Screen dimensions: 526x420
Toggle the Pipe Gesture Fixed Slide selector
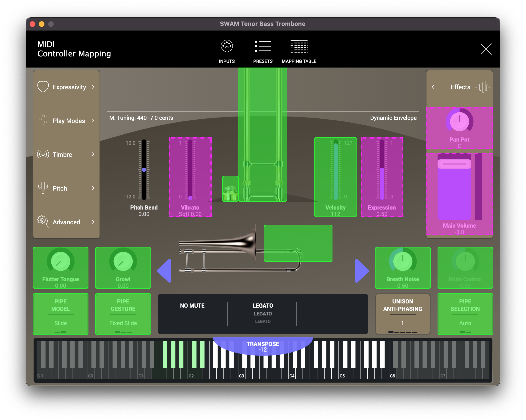123,314
